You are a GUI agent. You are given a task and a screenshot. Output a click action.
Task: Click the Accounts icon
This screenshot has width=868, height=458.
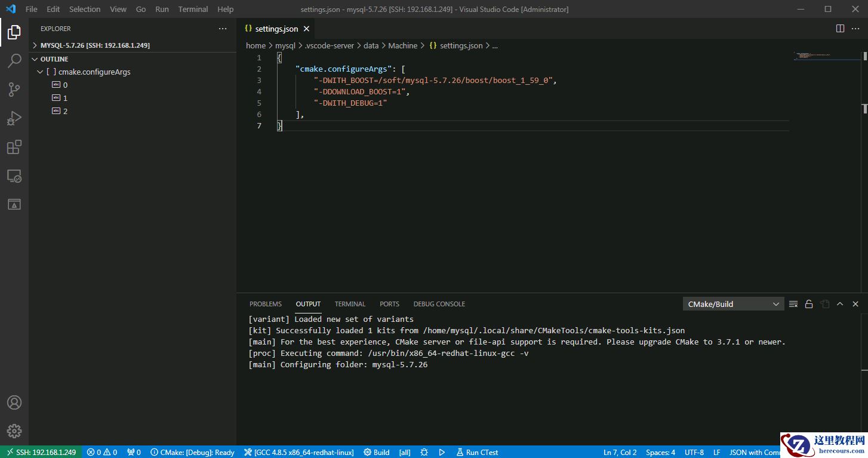pyautogui.click(x=14, y=402)
